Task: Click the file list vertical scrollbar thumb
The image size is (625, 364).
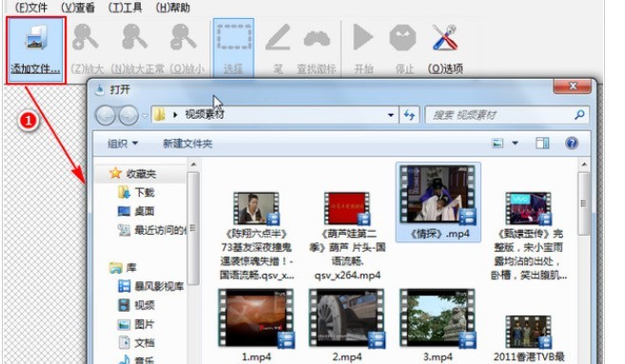Action: (584, 203)
